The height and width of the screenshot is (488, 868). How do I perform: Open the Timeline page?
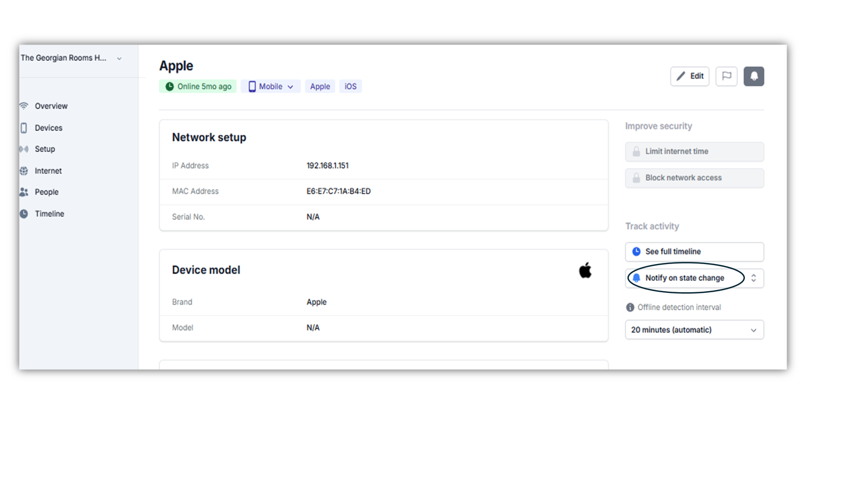(x=49, y=214)
